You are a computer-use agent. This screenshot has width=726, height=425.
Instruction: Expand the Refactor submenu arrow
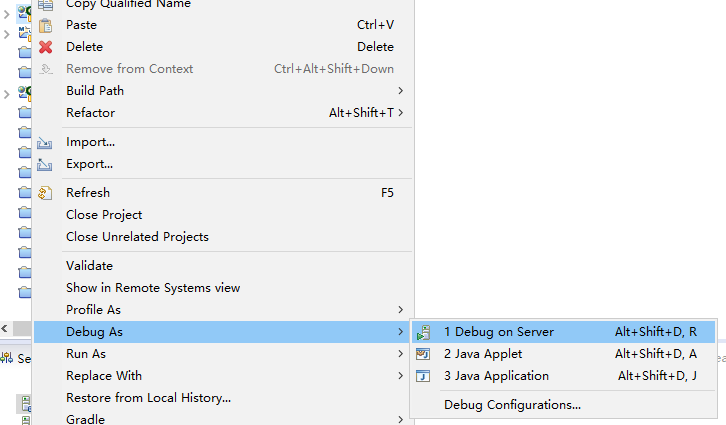400,113
